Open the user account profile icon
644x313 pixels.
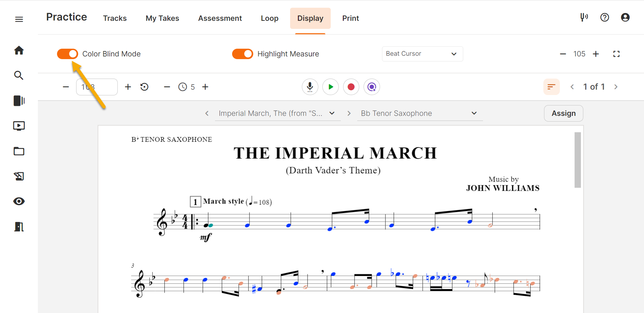[625, 17]
